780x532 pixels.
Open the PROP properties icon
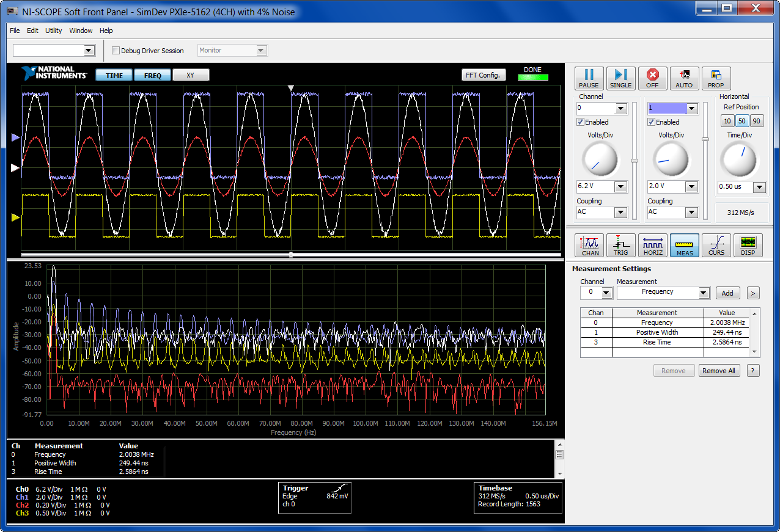pyautogui.click(x=716, y=78)
